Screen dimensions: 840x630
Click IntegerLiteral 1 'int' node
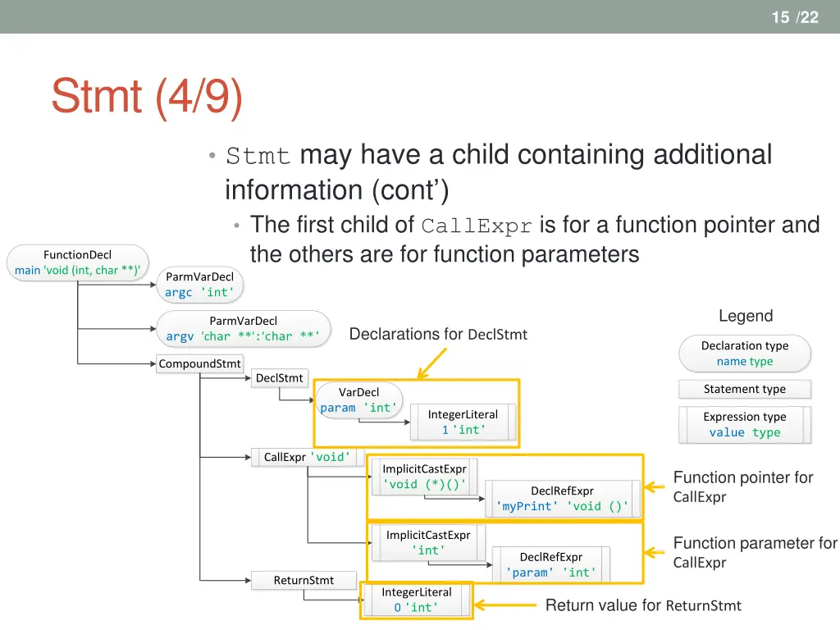(463, 422)
